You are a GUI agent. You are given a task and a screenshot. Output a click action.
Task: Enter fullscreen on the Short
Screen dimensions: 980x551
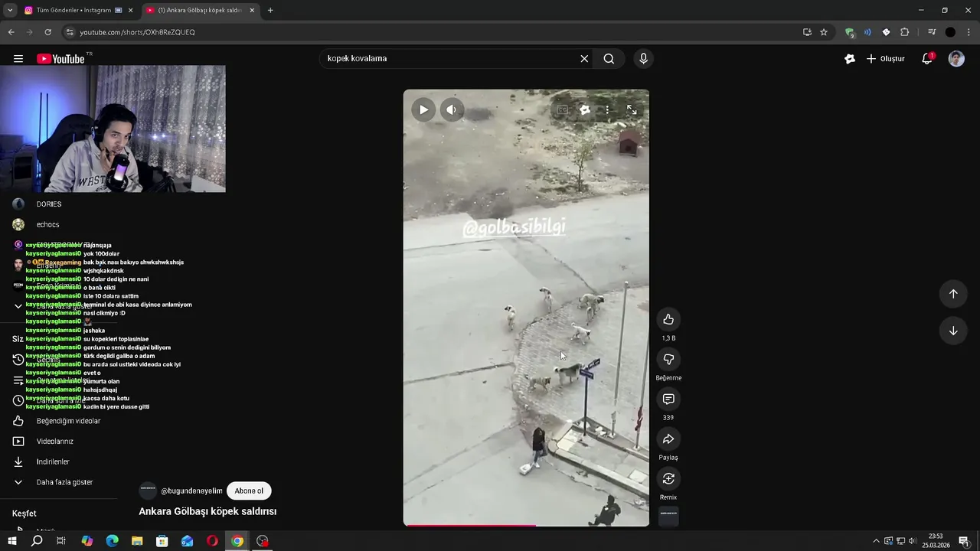point(632,109)
